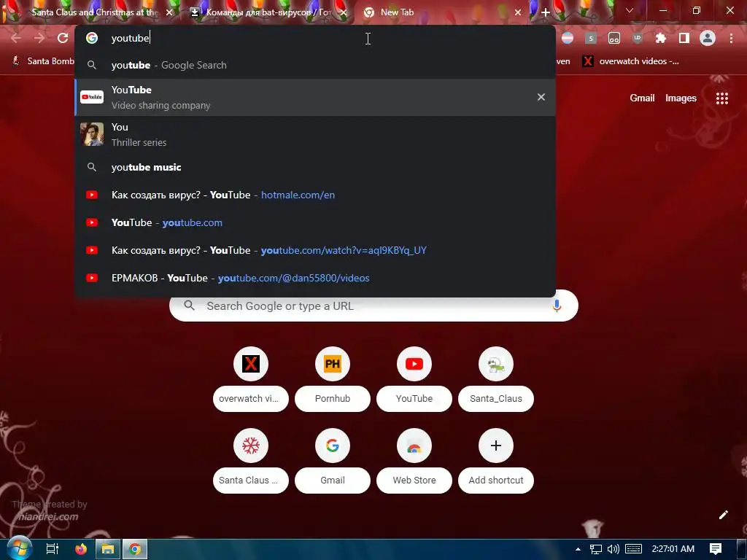Open the volume control in the tray
Screen dimensions: 747x560
pyautogui.click(x=613, y=549)
